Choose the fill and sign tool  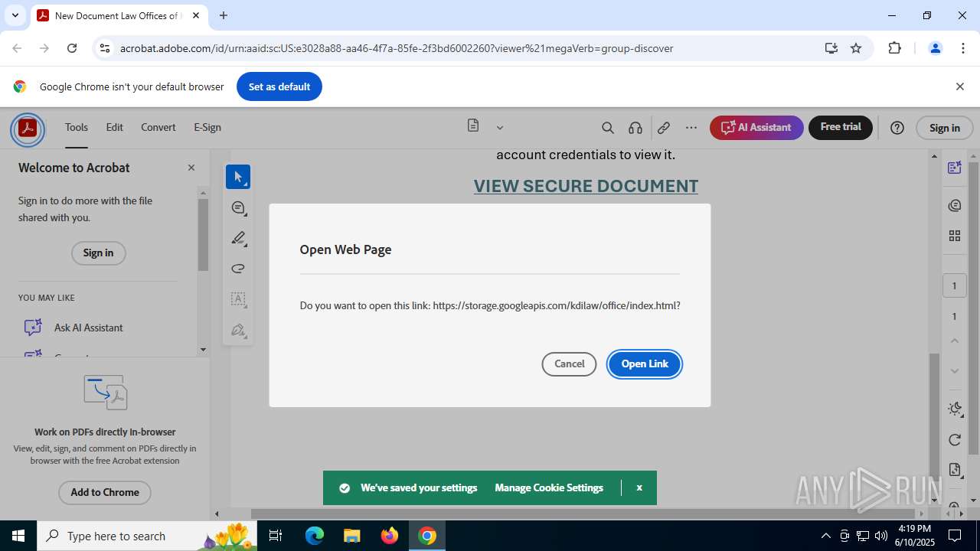(238, 330)
